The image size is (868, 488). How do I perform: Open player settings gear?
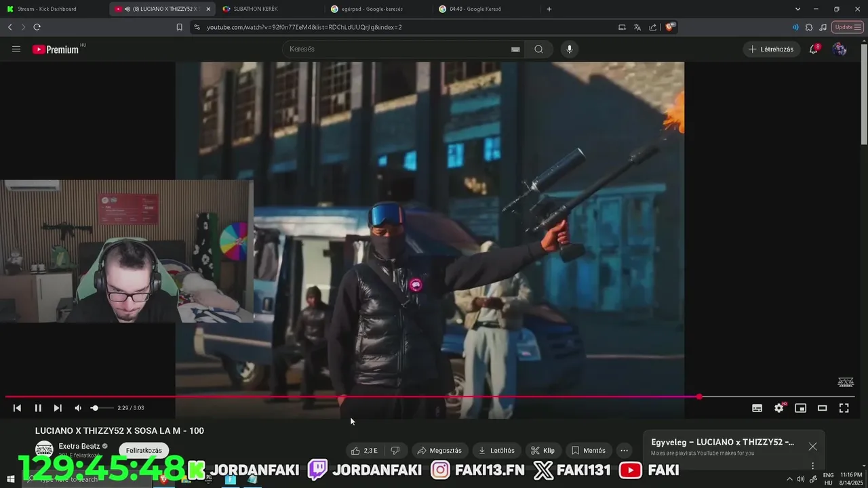[x=779, y=408]
